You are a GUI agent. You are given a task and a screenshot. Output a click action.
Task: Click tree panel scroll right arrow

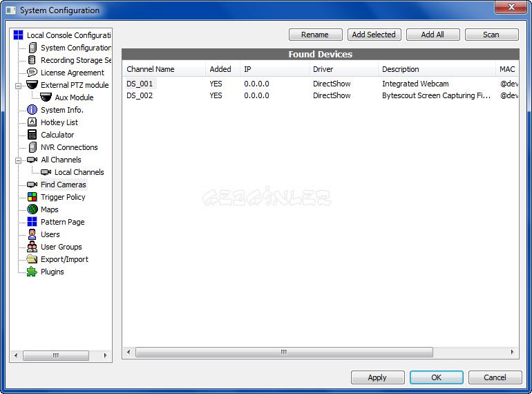pyautogui.click(x=106, y=355)
